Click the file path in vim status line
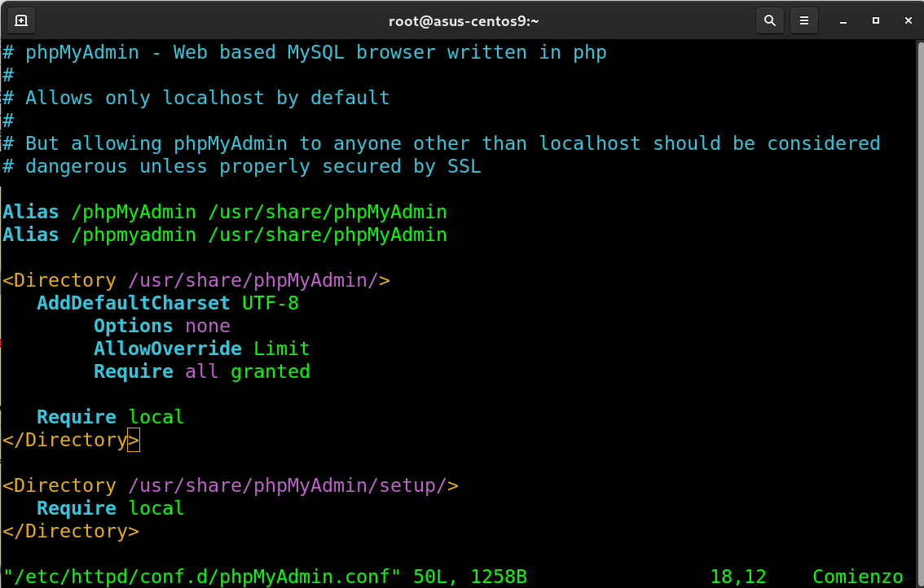The width and height of the screenshot is (924, 588). pyautogui.click(x=202, y=577)
